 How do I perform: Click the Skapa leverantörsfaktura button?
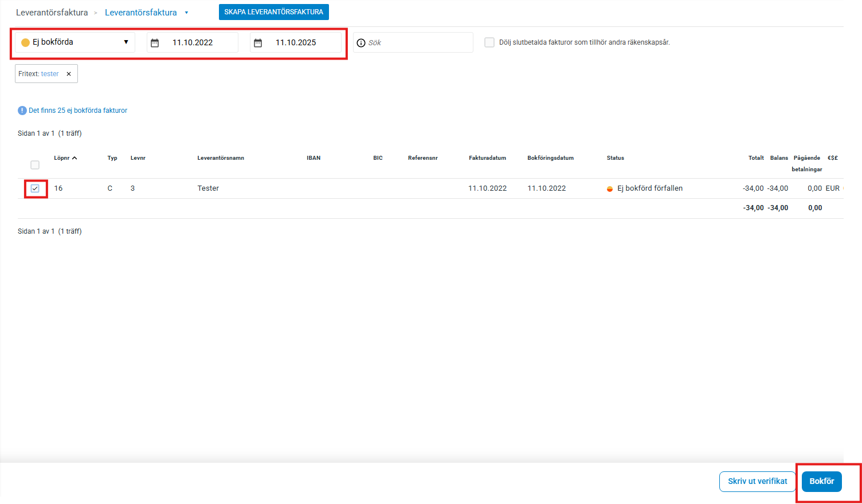273,12
